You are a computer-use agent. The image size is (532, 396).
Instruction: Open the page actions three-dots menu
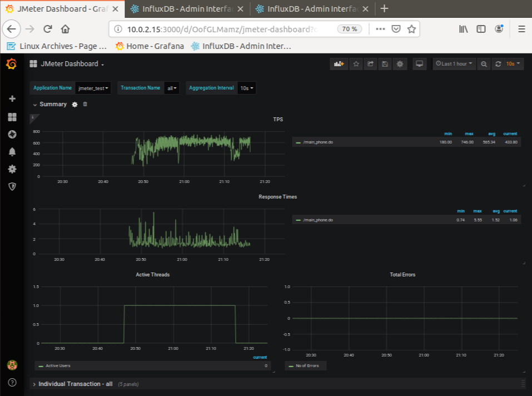380,29
